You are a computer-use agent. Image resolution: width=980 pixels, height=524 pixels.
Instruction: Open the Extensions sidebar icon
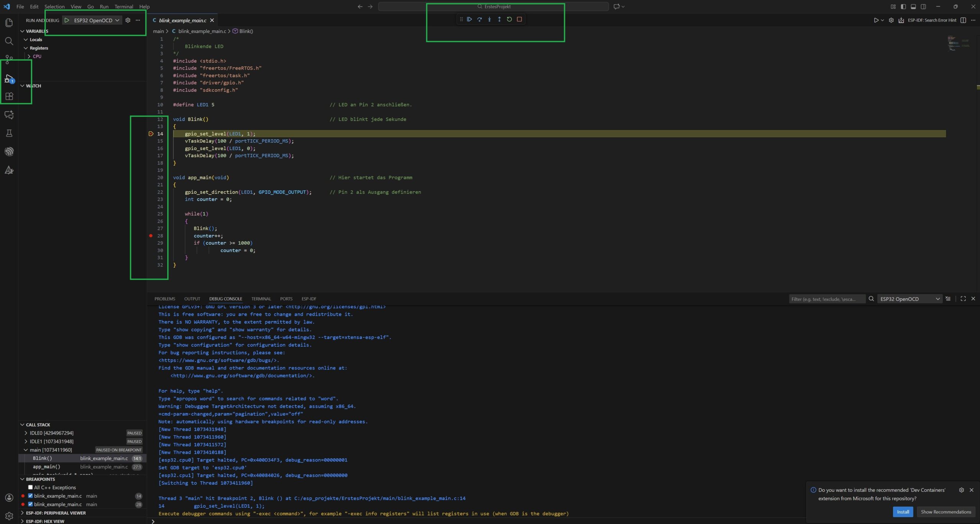click(x=9, y=96)
